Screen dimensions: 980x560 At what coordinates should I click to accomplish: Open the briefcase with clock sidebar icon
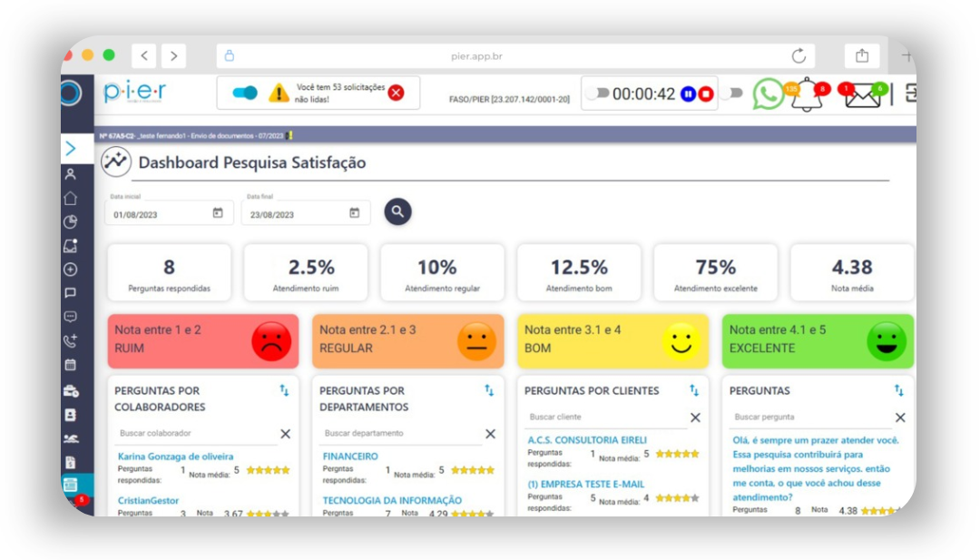tap(71, 391)
